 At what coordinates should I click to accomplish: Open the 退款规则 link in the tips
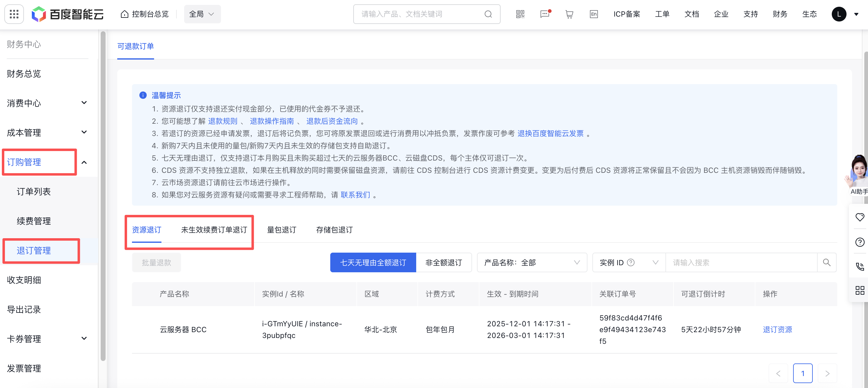tap(223, 121)
